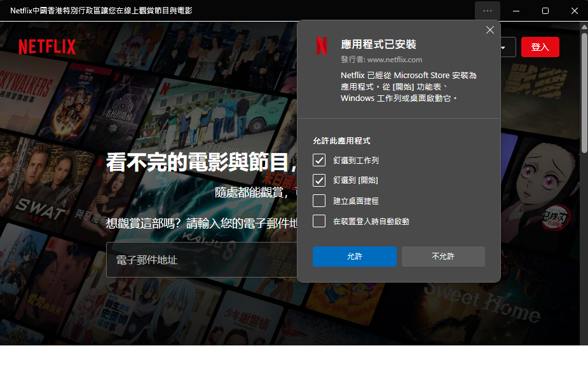588x381 pixels.
Task: Click the 允許此應用程式 label
Action: coord(341,140)
